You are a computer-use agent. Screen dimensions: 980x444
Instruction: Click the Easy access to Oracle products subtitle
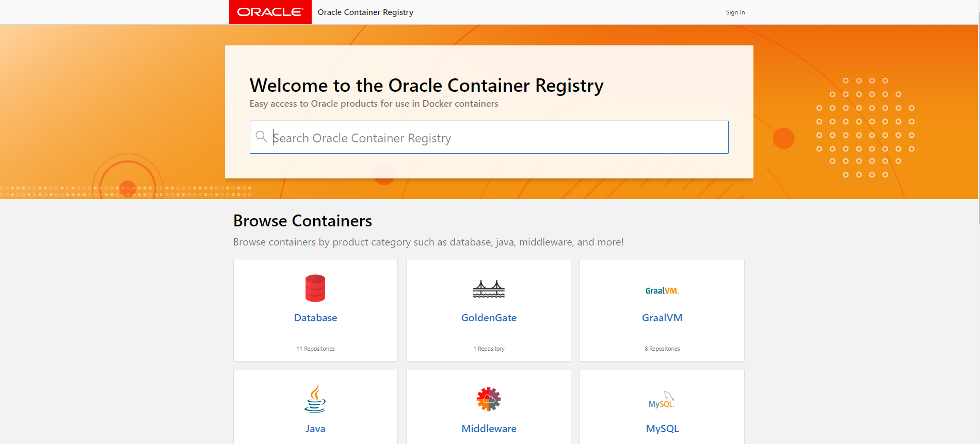click(x=374, y=104)
